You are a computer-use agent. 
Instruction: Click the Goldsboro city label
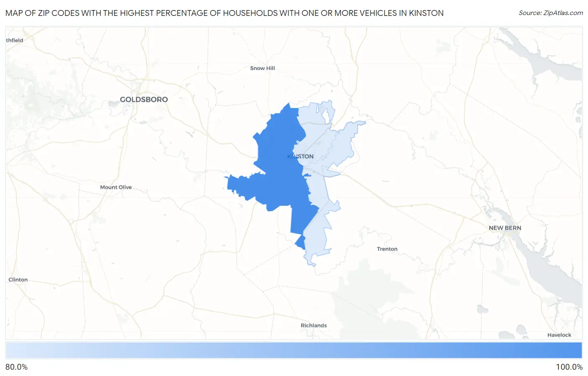(x=144, y=100)
